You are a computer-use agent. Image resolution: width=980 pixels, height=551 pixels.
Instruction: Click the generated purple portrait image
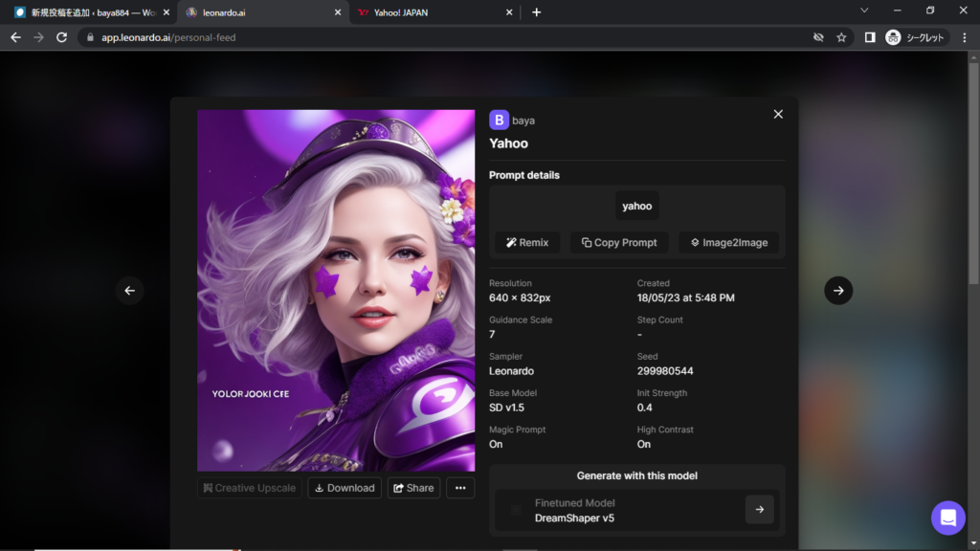336,290
